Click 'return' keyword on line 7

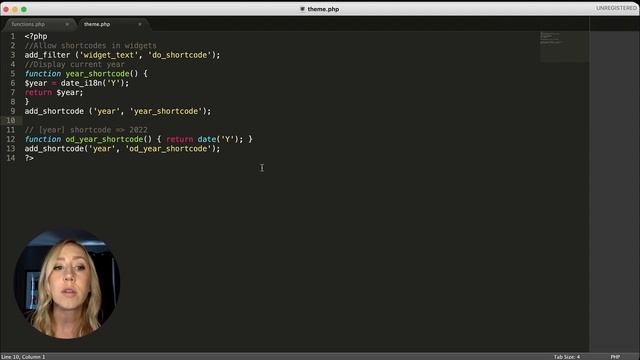pyautogui.click(x=38, y=93)
